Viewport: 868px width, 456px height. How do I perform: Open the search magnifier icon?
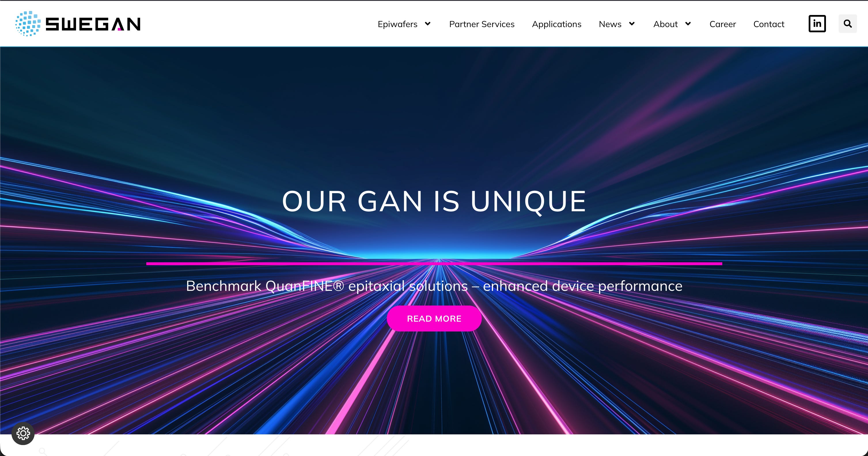(848, 24)
